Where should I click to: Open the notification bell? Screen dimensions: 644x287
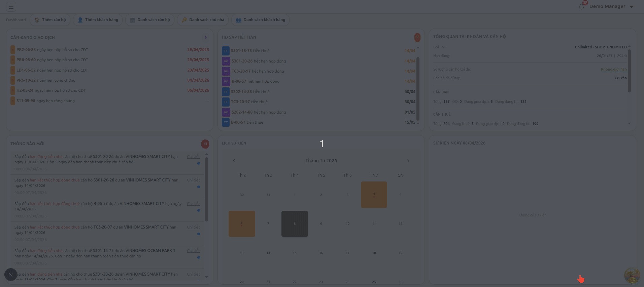coord(581,7)
